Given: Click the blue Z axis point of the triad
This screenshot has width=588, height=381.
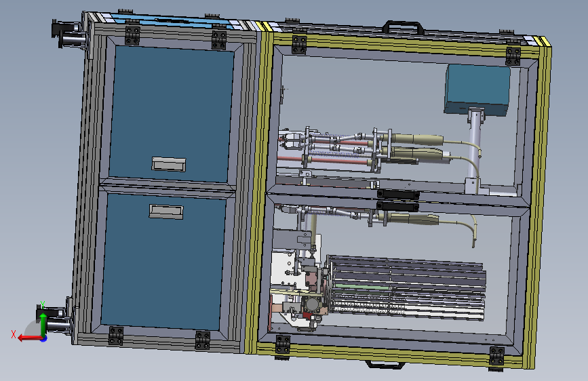Looking at the screenshot, I should click(x=44, y=339).
